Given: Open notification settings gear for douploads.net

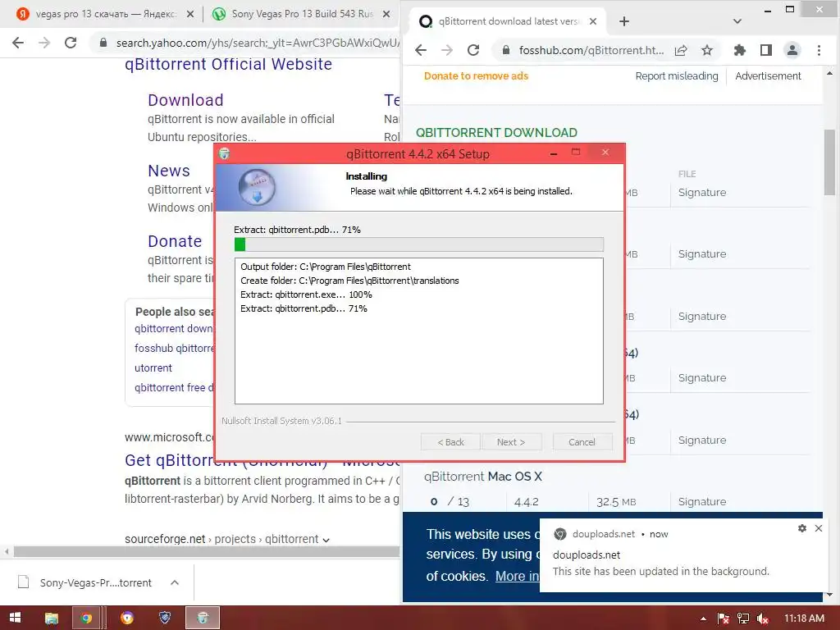Looking at the screenshot, I should 802,528.
